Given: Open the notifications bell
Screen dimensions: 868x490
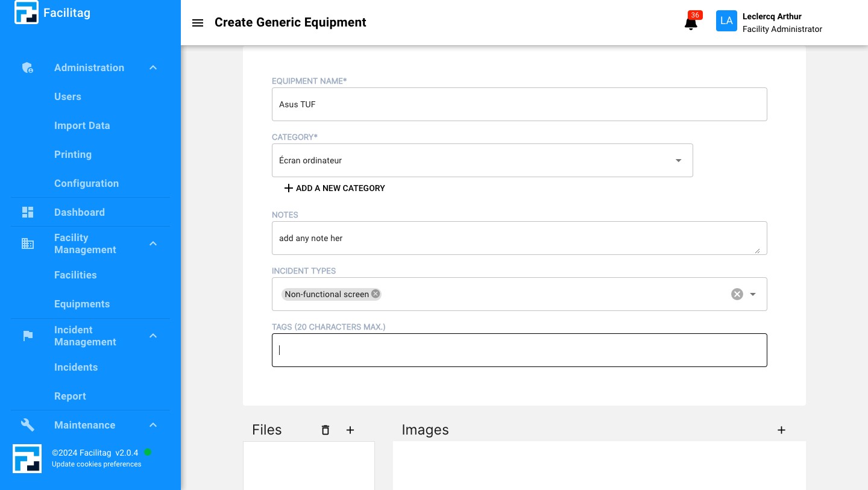Looking at the screenshot, I should (x=691, y=24).
